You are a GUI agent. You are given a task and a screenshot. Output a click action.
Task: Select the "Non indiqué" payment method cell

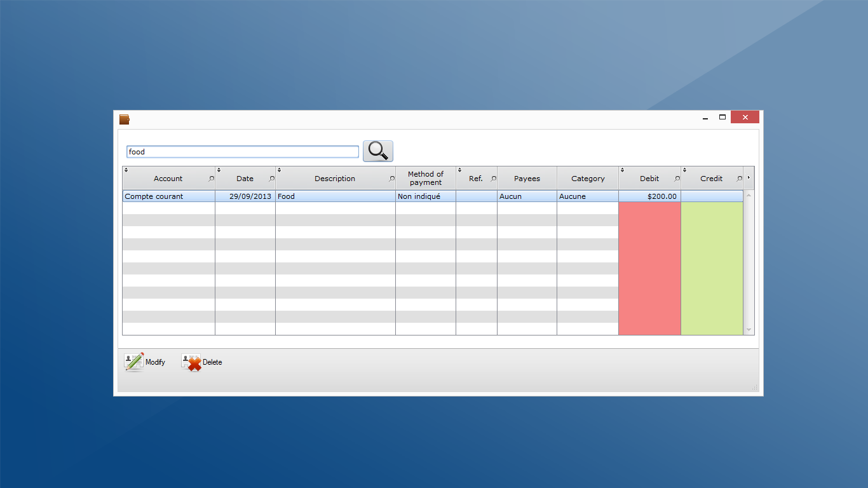(x=426, y=196)
